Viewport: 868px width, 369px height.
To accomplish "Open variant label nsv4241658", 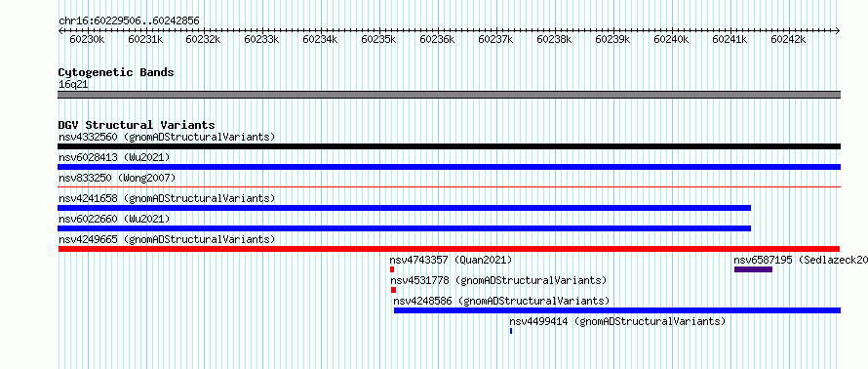I will pos(167,198).
